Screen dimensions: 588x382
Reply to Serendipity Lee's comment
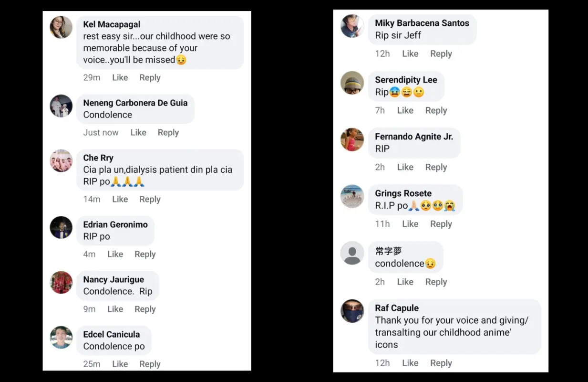tap(436, 110)
